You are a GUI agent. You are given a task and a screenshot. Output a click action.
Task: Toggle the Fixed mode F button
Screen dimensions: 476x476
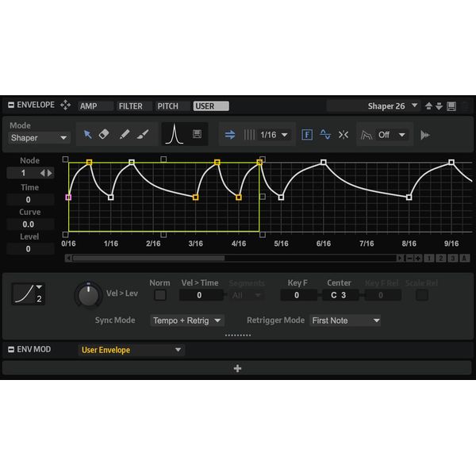click(307, 135)
